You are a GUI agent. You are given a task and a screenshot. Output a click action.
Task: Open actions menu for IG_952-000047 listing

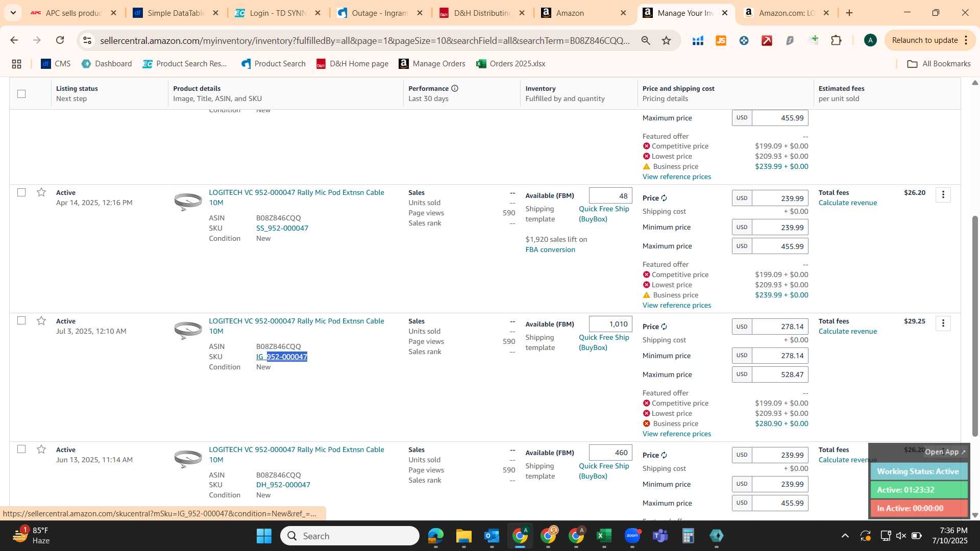tap(943, 323)
